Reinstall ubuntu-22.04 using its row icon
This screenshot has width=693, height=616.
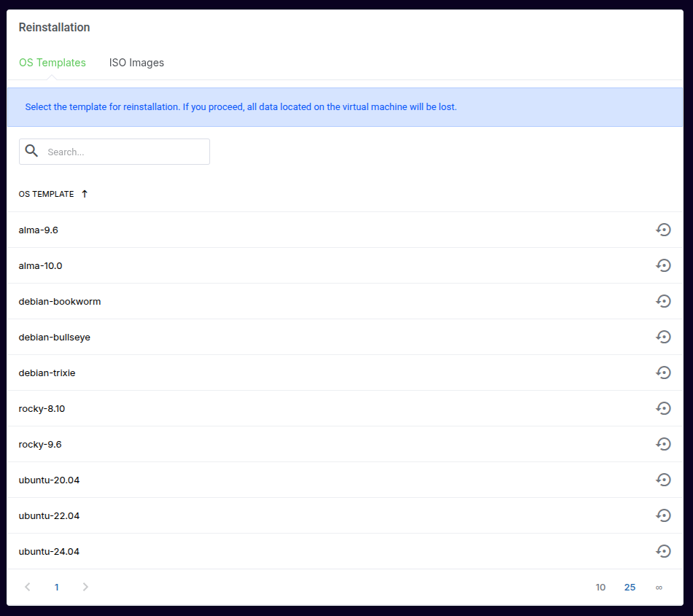(x=663, y=515)
